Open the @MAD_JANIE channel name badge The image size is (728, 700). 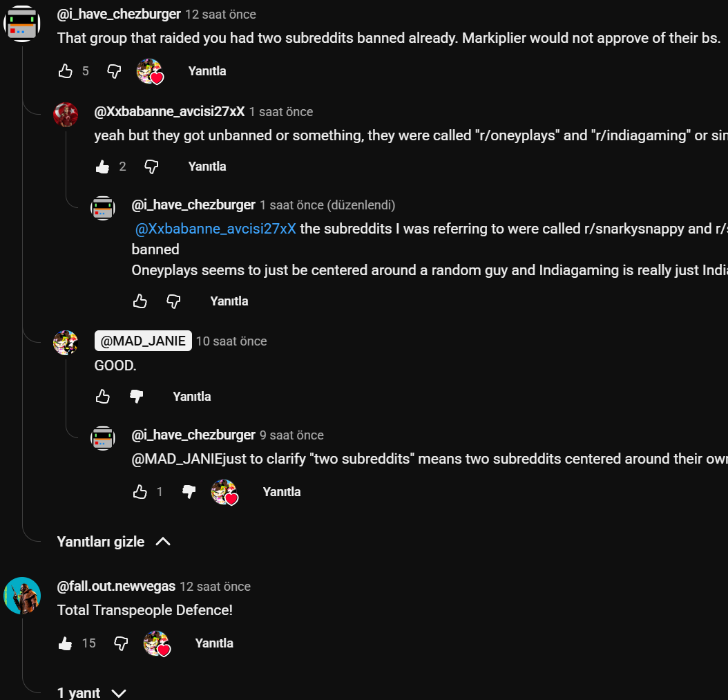click(x=143, y=341)
